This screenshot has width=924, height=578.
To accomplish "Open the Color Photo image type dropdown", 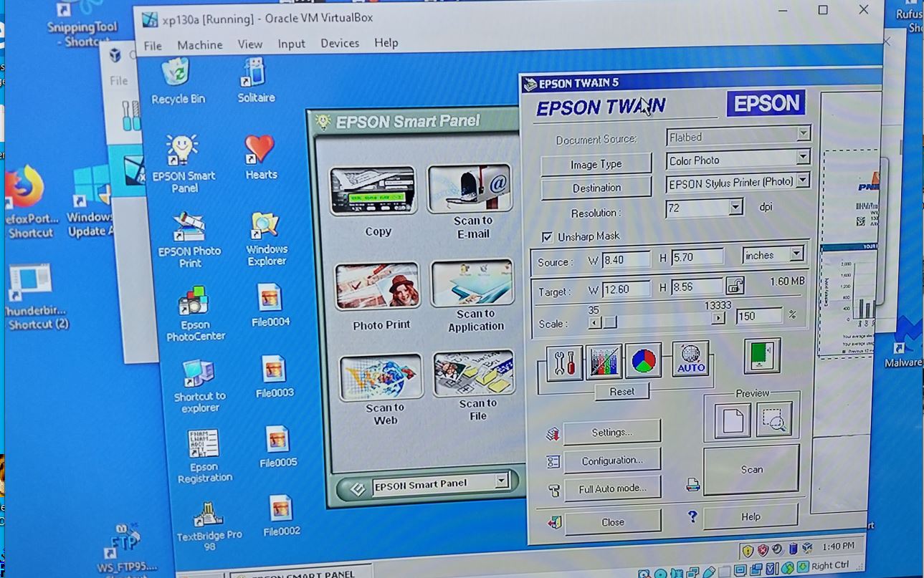I will point(803,157).
